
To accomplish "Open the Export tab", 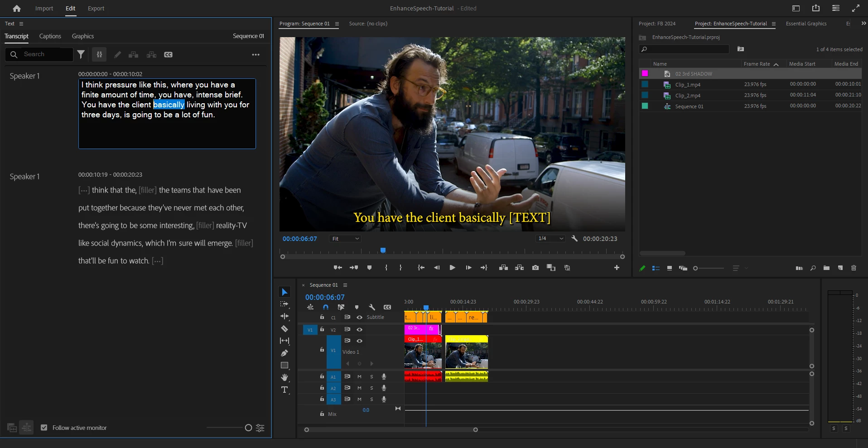I will point(96,8).
